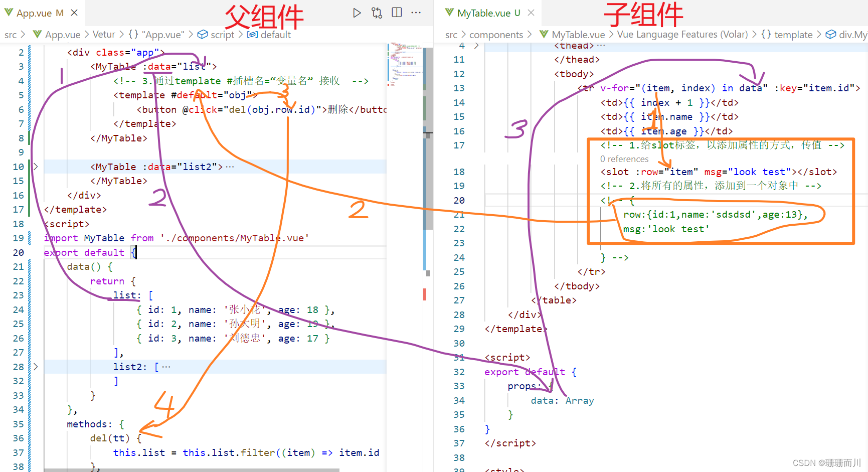Screen dimensions: 868x472
Task: Click the button @click del line
Action: coord(261,109)
